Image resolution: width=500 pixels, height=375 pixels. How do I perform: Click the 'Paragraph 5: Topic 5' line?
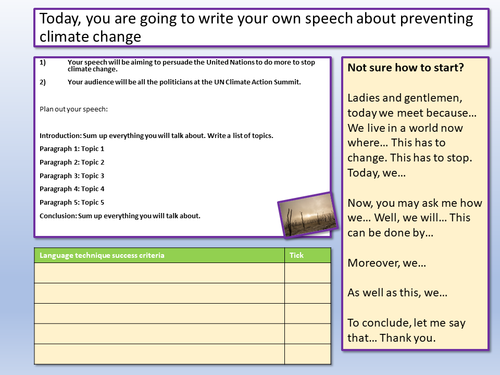[72, 202]
